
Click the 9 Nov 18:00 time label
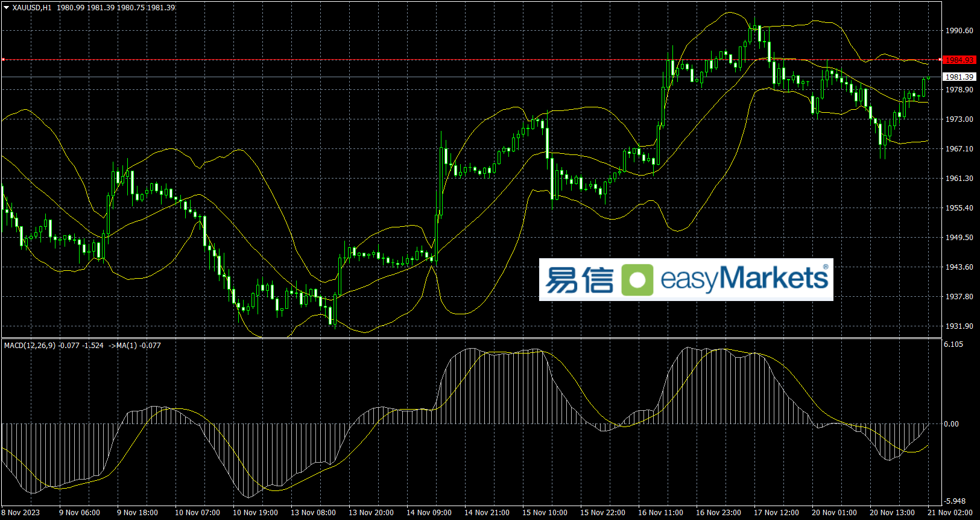pyautogui.click(x=138, y=513)
